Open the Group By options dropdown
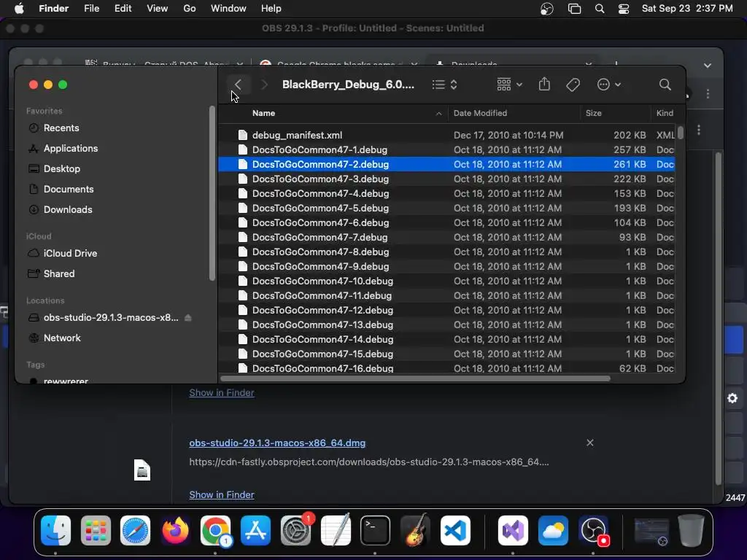 pyautogui.click(x=509, y=85)
